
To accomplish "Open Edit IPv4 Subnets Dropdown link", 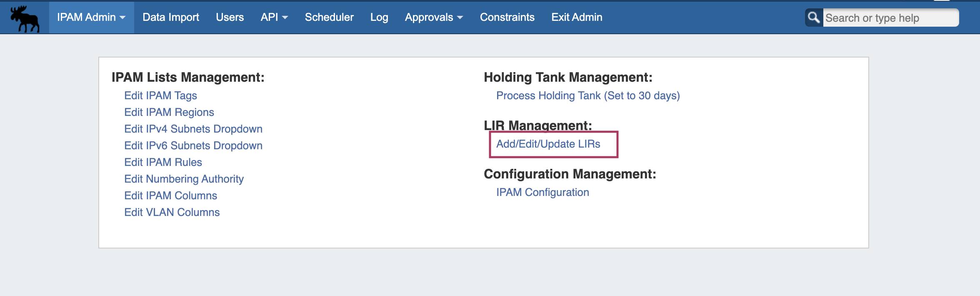I will [x=193, y=129].
